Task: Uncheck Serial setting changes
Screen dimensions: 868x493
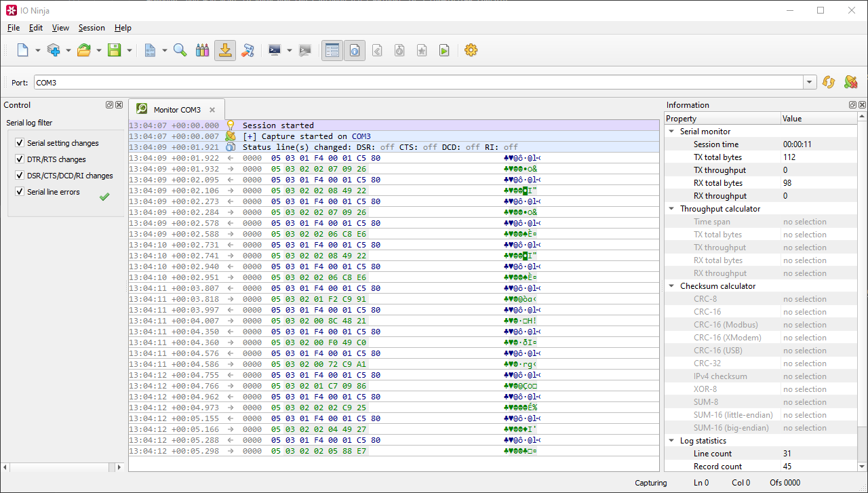Action: [x=20, y=143]
